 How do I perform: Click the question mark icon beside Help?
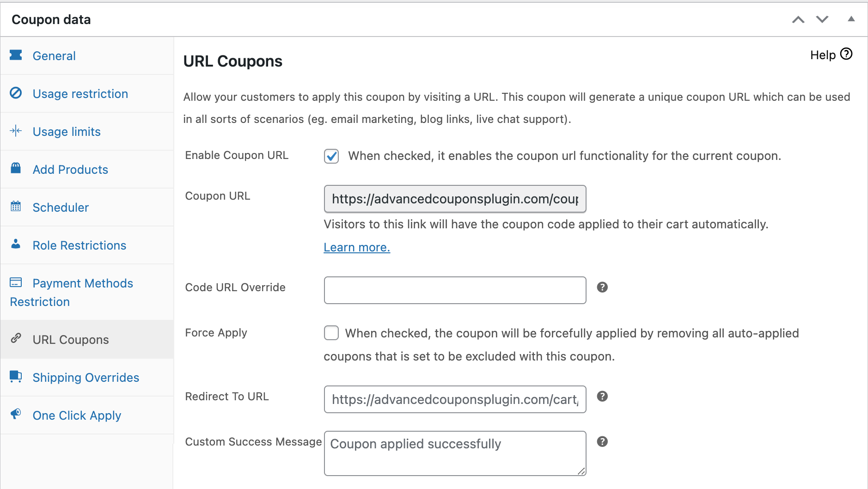coord(846,54)
